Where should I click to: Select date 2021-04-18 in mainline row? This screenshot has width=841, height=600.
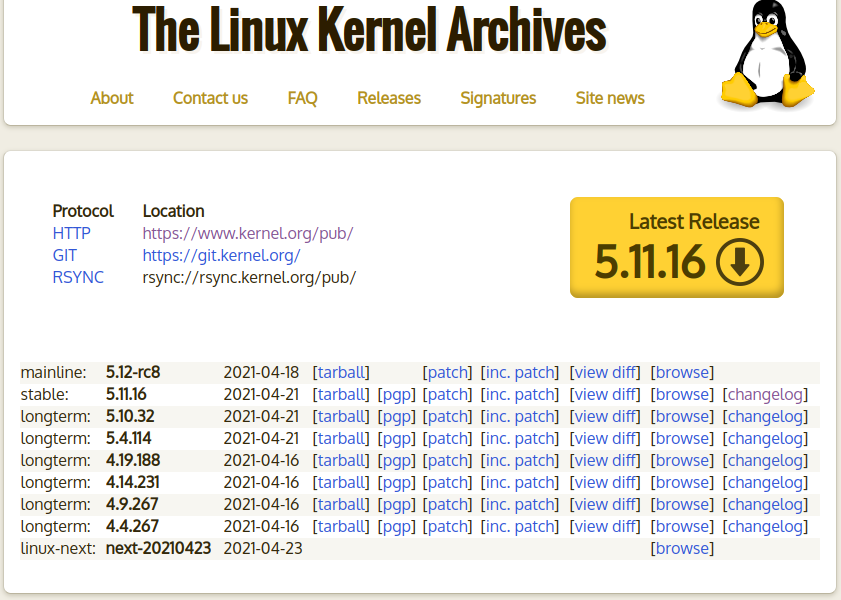click(x=261, y=372)
